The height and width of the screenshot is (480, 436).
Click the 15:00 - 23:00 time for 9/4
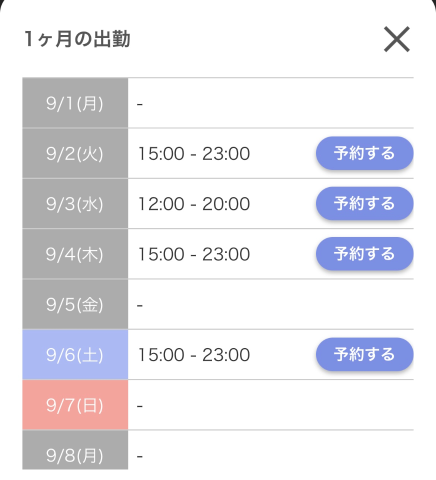point(194,254)
